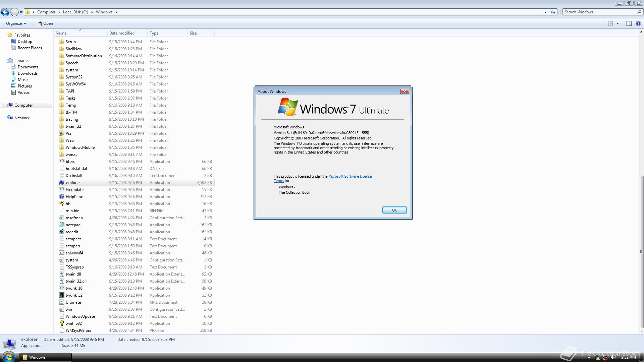The width and height of the screenshot is (644, 362).
Task: Click OK in About Windows dialog
Action: (x=394, y=210)
